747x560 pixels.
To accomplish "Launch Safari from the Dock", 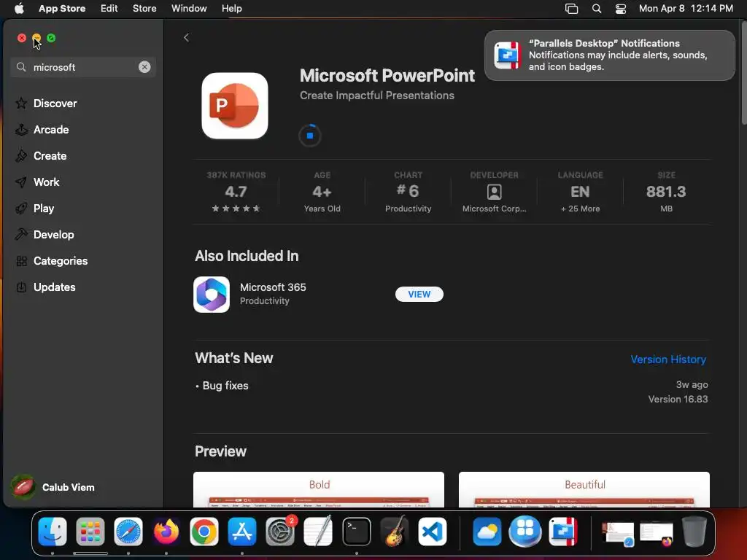I will 128,532.
